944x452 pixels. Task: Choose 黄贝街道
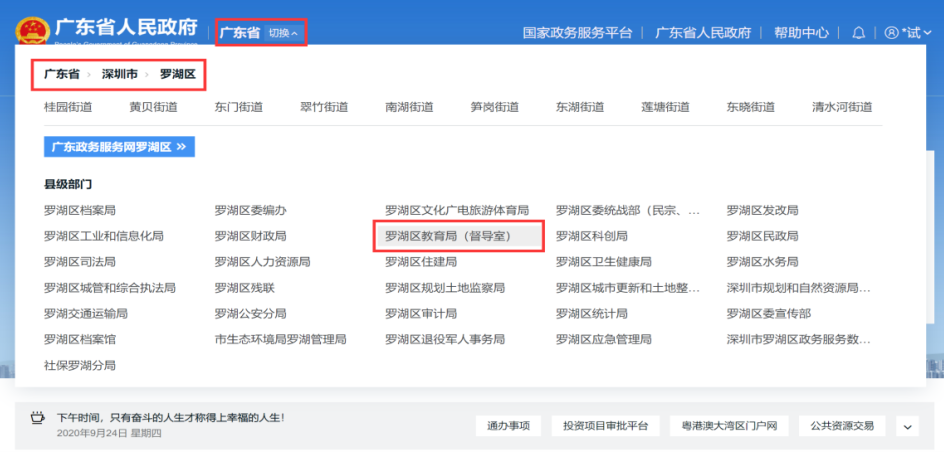tap(154, 108)
